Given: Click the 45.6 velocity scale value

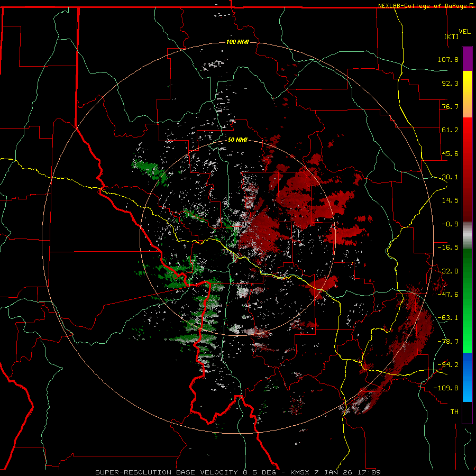Looking at the screenshot, I should 450,153.
